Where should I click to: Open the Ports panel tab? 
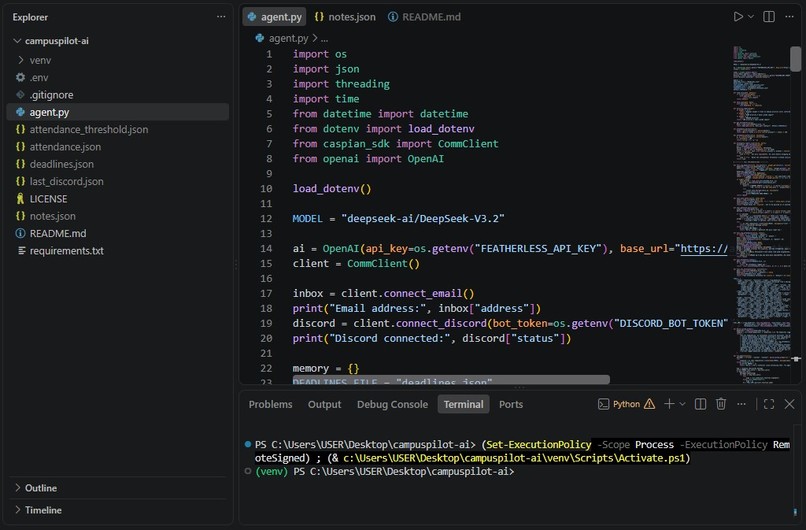pyautogui.click(x=511, y=405)
